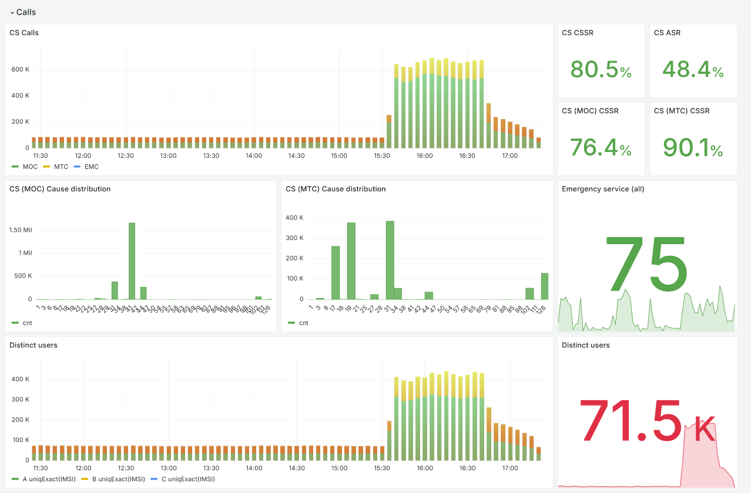Screen dimensions: 751x493
Task: Open the CS (MTC) Cause distribution title menu
Action: coord(334,189)
